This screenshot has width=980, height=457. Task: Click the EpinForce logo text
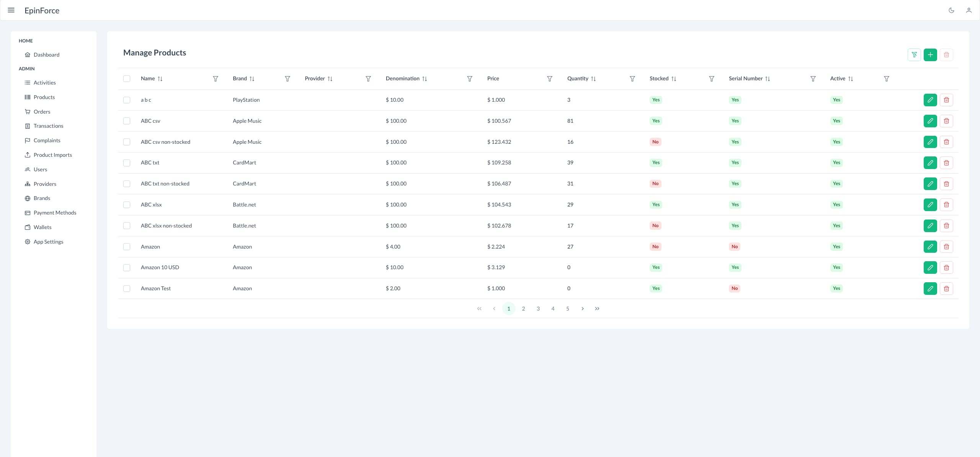[42, 10]
